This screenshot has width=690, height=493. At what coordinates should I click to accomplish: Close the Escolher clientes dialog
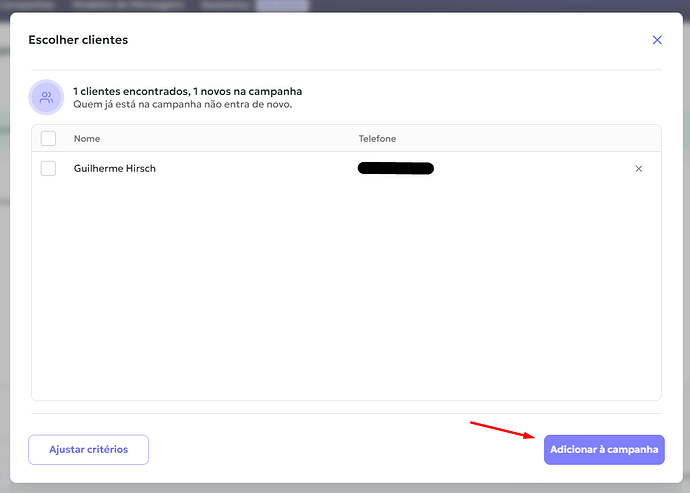click(657, 40)
